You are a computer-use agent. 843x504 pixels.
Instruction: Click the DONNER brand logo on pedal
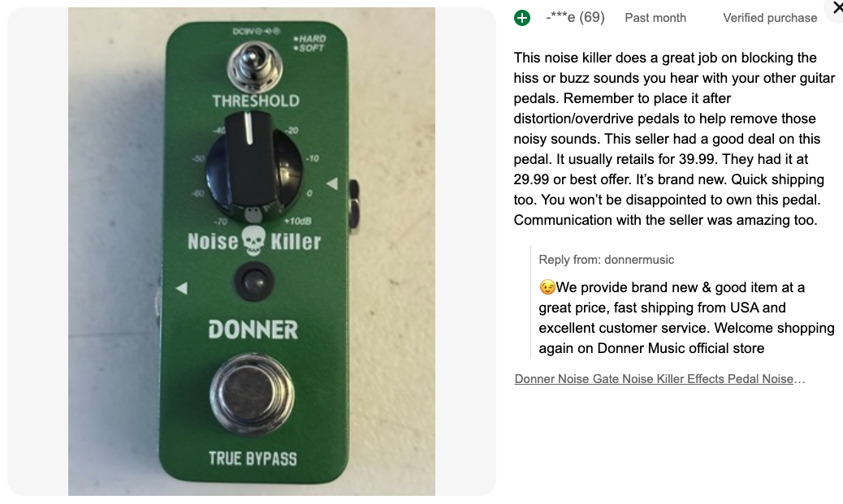pos(253,330)
